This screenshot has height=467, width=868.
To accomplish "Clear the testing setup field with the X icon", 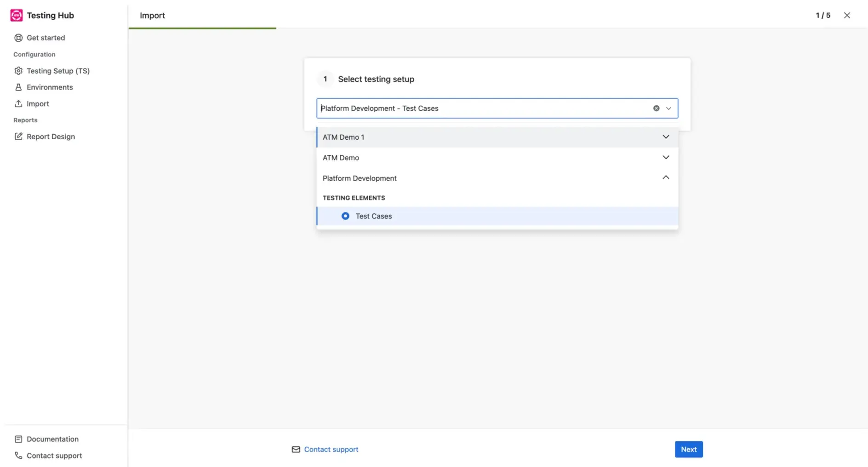I will click(656, 108).
